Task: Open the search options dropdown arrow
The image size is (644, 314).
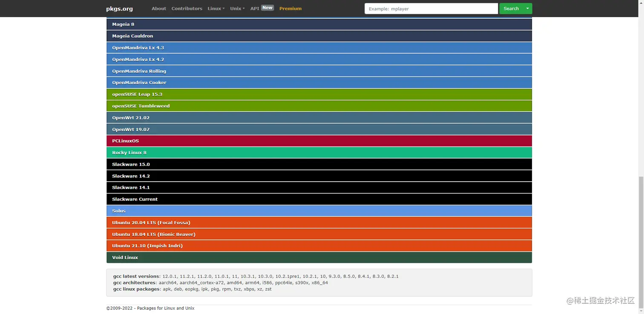Action: [528, 9]
